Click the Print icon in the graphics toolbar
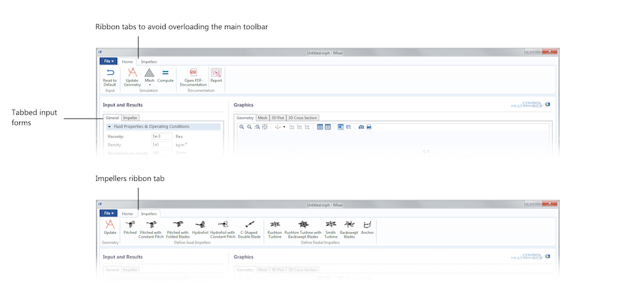644x306 pixels. pyautogui.click(x=369, y=128)
